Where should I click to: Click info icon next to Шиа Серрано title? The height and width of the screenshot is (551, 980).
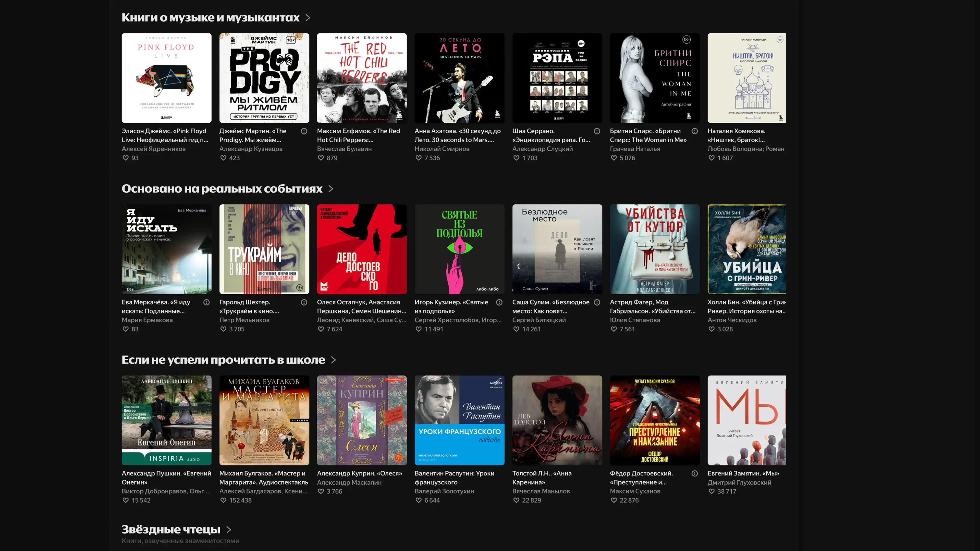pyautogui.click(x=597, y=131)
